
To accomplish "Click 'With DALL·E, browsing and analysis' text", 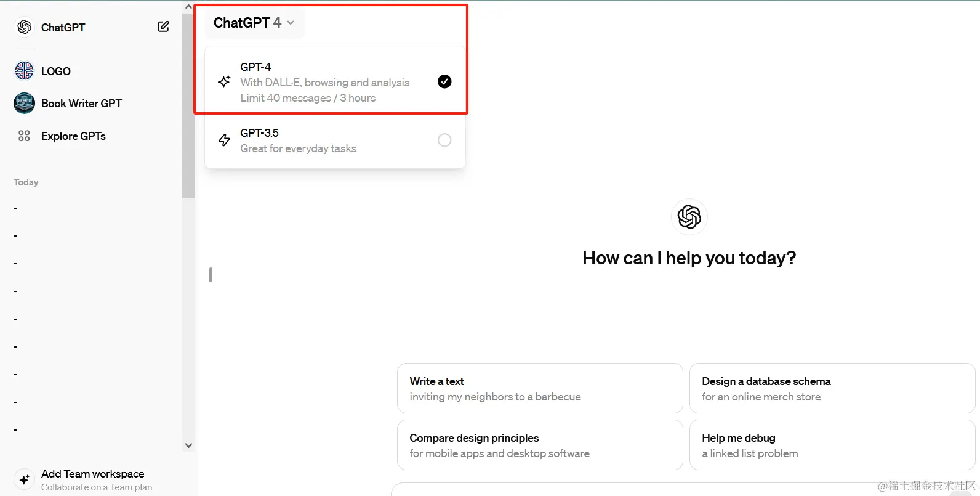I will coord(325,83).
